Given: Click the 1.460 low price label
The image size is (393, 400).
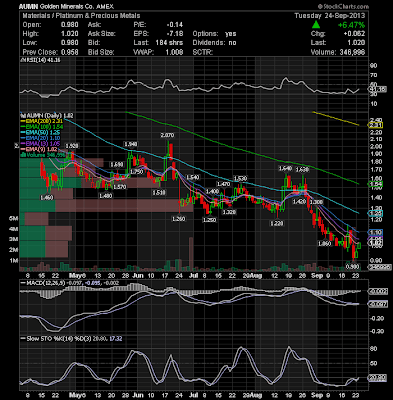Looking at the screenshot, I should (46, 198).
